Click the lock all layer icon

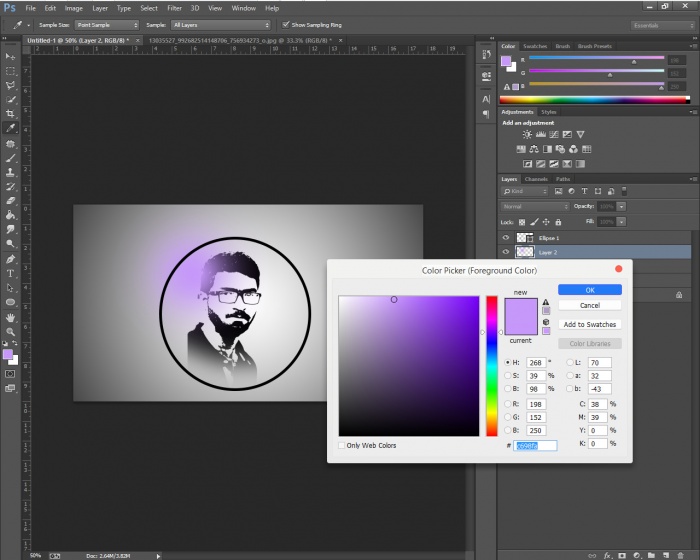[559, 220]
